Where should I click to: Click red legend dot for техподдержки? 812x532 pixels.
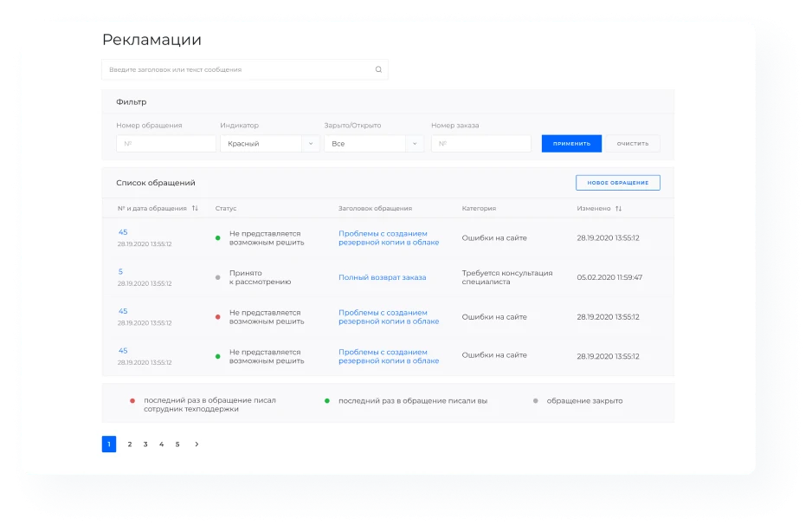click(x=132, y=401)
